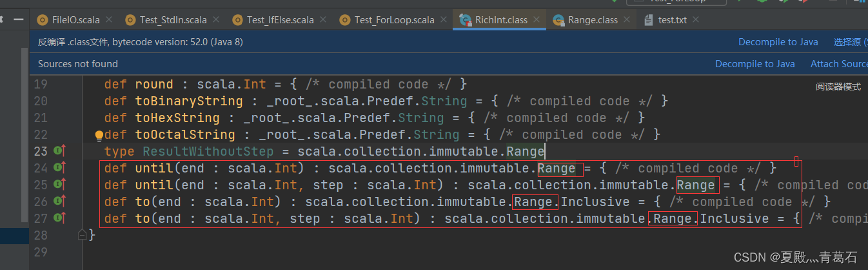868x270 pixels.
Task: Click 'until' on line 24
Action: [x=154, y=169]
